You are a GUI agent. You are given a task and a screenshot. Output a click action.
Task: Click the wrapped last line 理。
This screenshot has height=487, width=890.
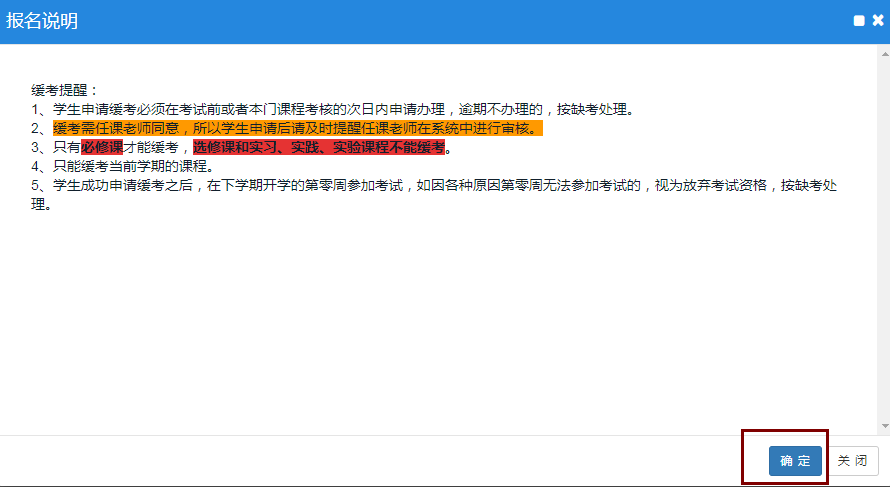[x=40, y=204]
